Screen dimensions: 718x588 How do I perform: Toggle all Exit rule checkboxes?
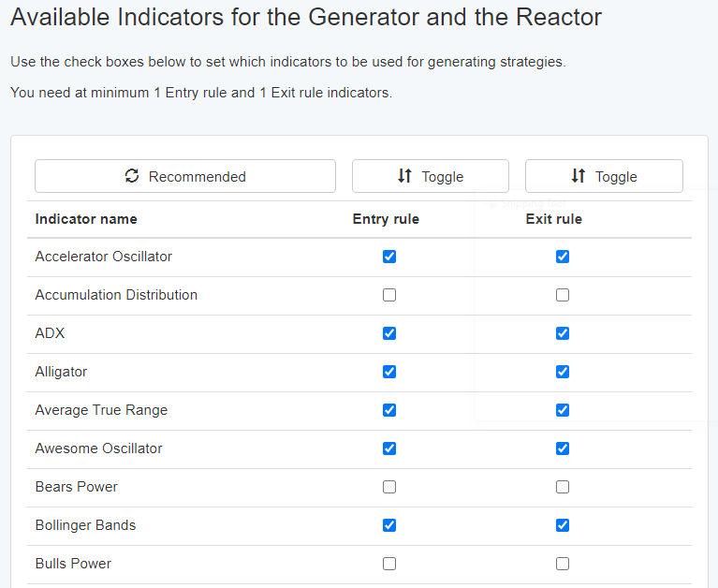(604, 176)
